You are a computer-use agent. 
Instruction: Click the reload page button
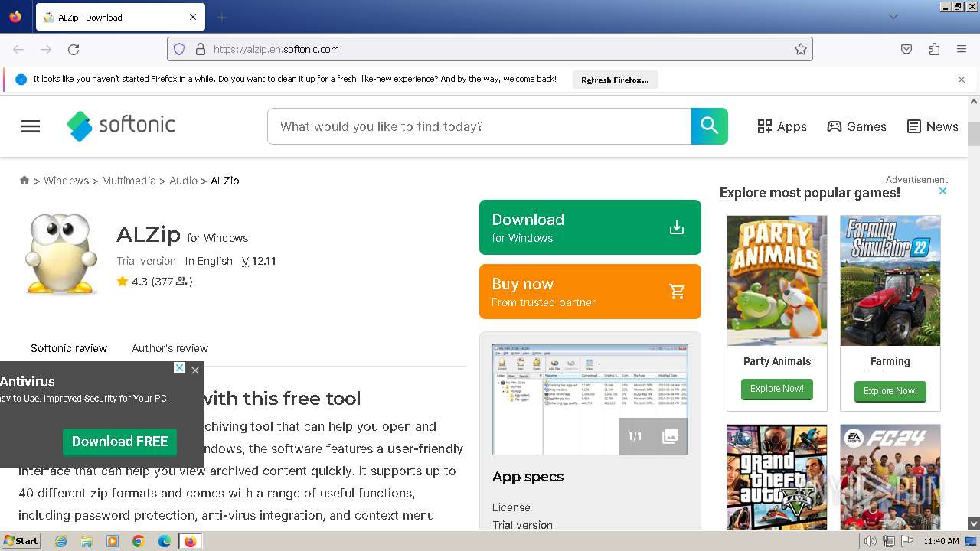(73, 49)
